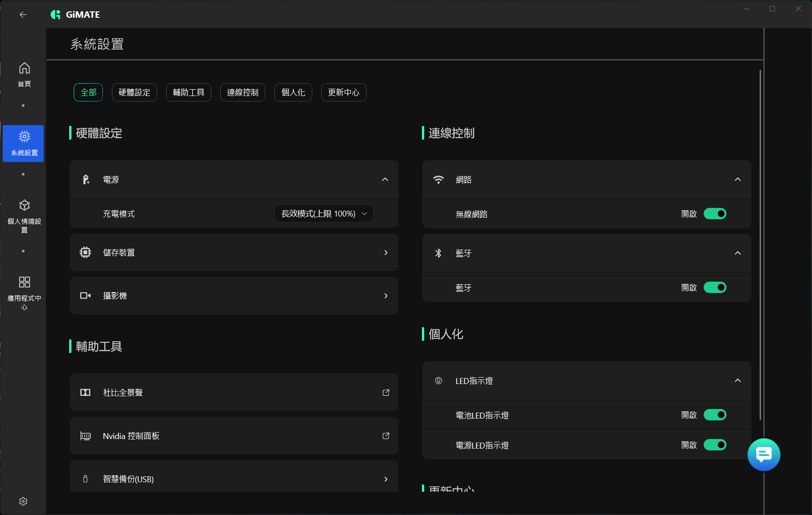Image resolution: width=812 pixels, height=515 pixels.
Task: Click the 硬體設定 section heading
Action: (x=99, y=133)
